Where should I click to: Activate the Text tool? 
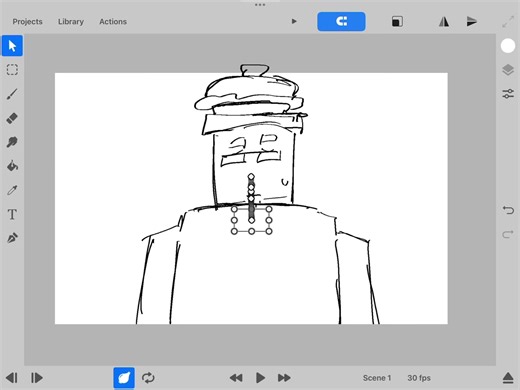click(x=12, y=214)
